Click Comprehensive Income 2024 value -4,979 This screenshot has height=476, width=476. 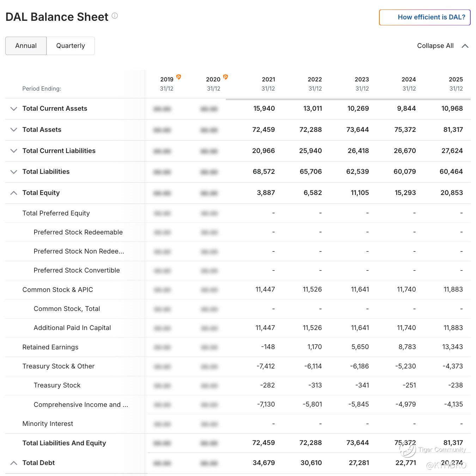click(x=406, y=404)
